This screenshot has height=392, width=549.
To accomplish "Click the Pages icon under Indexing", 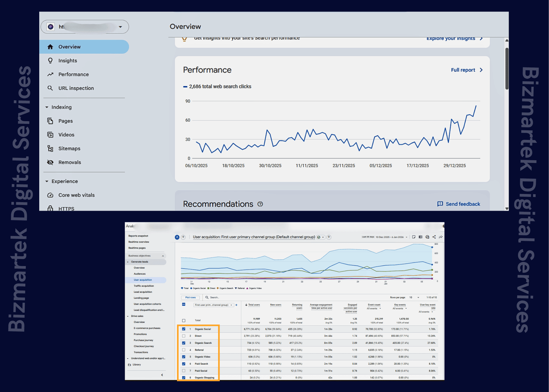I will [50, 121].
